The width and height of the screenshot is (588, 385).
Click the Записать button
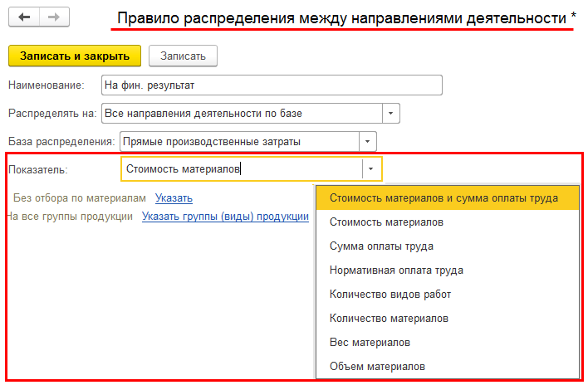(183, 56)
